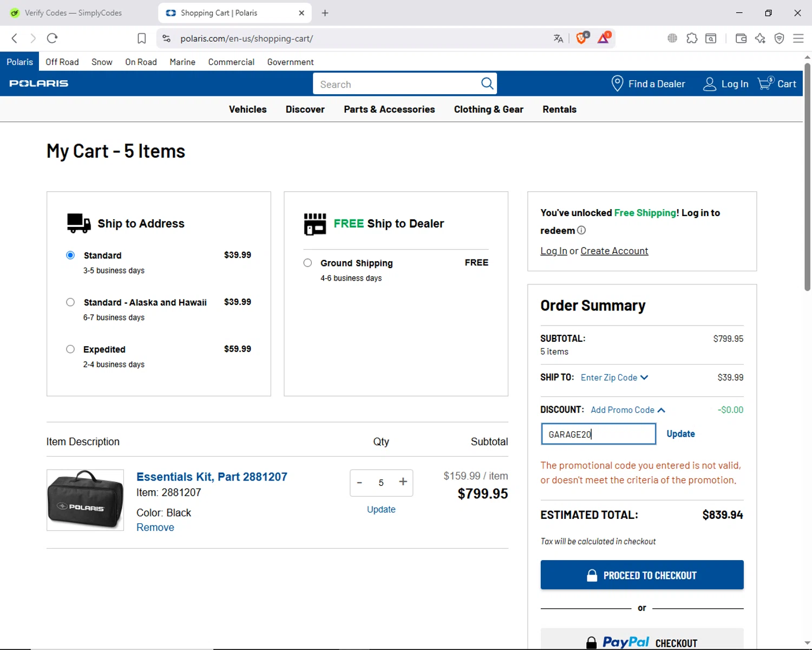This screenshot has height=650, width=812.
Task: Open the sidebar panel search icon
Action: [x=711, y=38]
